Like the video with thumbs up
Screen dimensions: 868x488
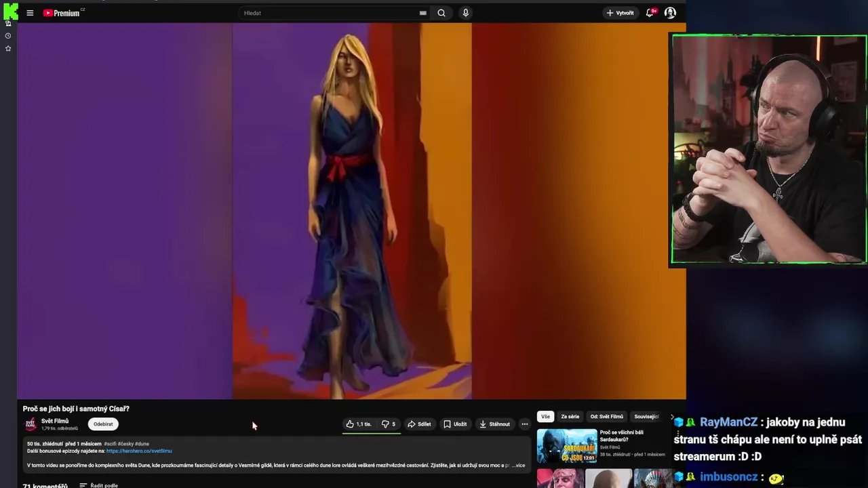click(359, 424)
